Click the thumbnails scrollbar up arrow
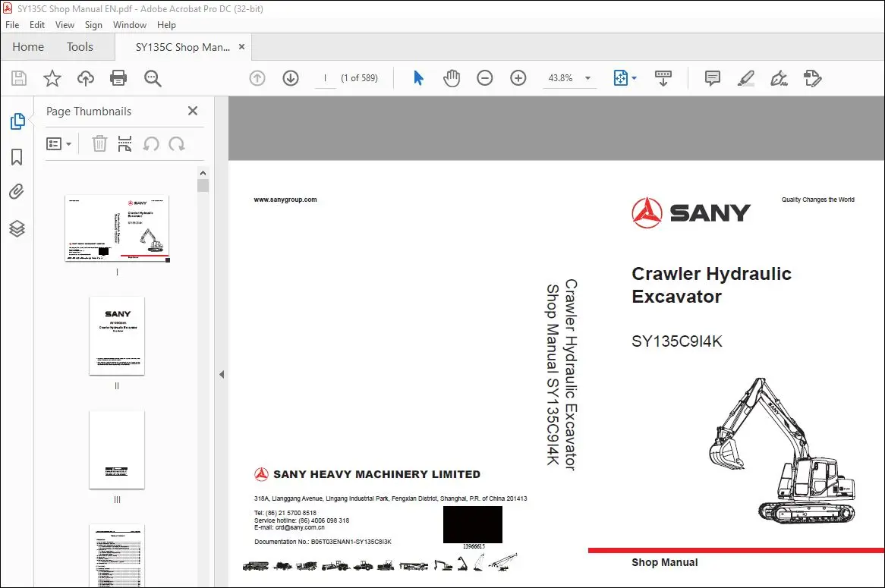Screen dimensions: 885x588 (203, 173)
